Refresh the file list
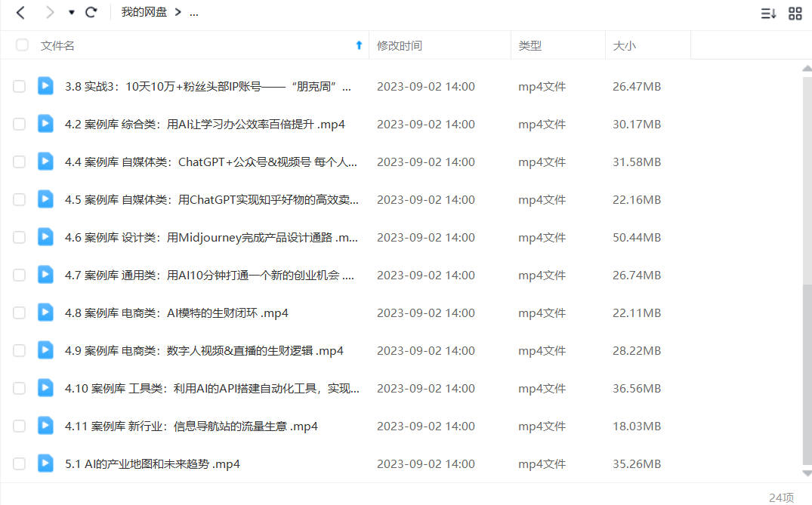Viewport: 812px width, 505px height. (x=91, y=12)
